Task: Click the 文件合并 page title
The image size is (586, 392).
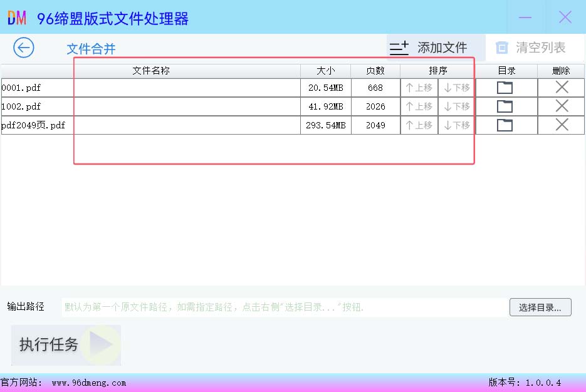Action: pos(91,49)
